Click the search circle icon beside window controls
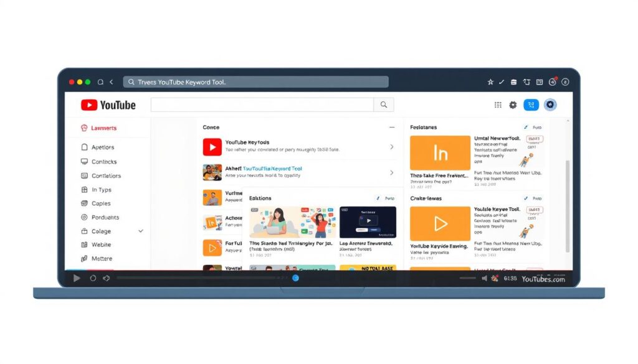The height and width of the screenshot is (364, 638). click(x=100, y=82)
